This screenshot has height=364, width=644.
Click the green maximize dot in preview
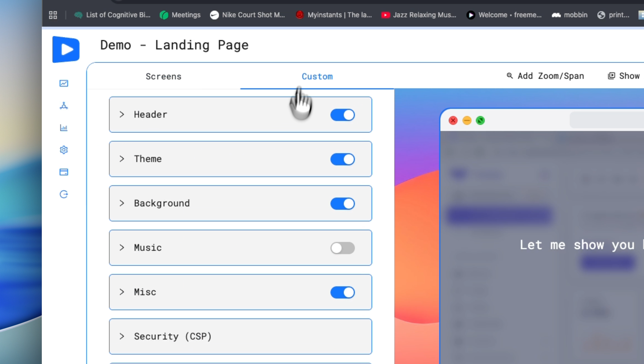pos(480,120)
